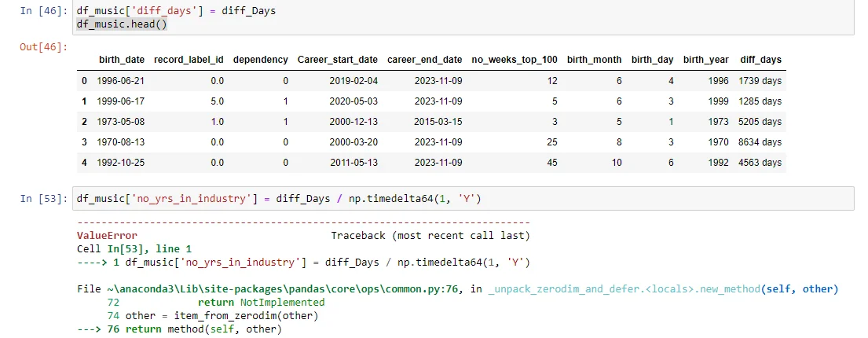Click the no_weeks_top_100 column header
Screen dimensions: 868x338
pos(514,60)
